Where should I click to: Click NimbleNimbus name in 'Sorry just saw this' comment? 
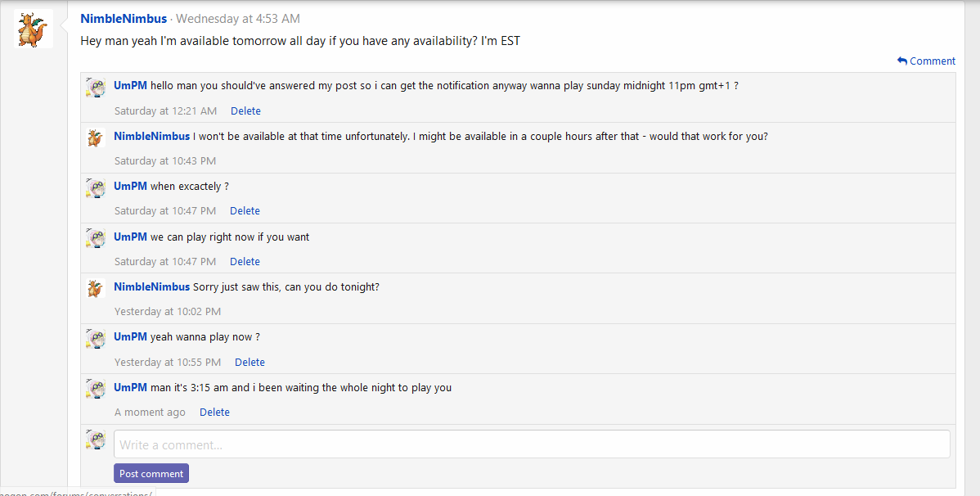pos(151,286)
